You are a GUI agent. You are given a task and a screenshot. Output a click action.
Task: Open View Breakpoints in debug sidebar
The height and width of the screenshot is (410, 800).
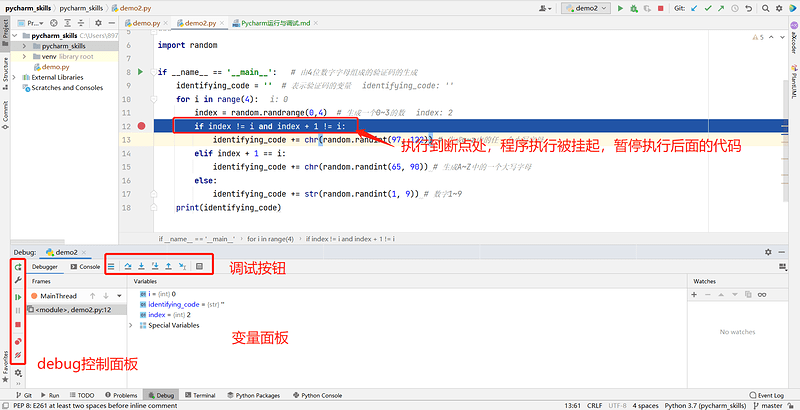tap(18, 341)
